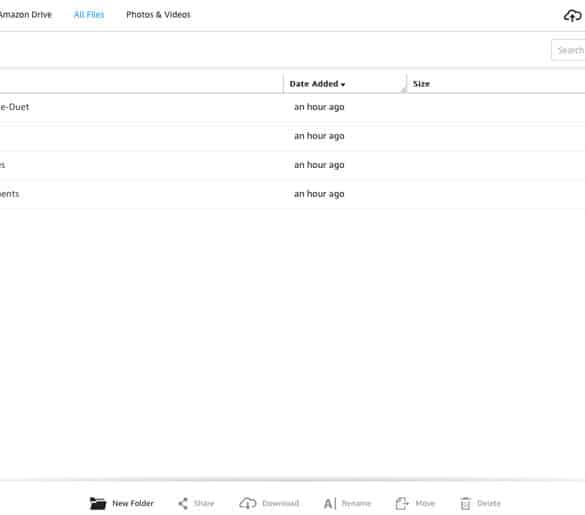Viewport: 585px width, 515px height.
Task: Click the New Folder label
Action: point(133,503)
